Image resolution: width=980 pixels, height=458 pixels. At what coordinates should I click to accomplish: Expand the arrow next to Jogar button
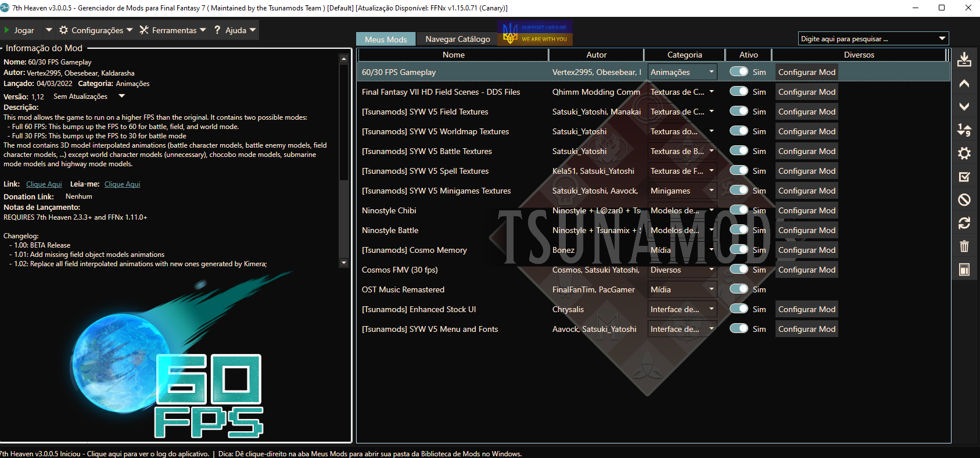coord(49,30)
